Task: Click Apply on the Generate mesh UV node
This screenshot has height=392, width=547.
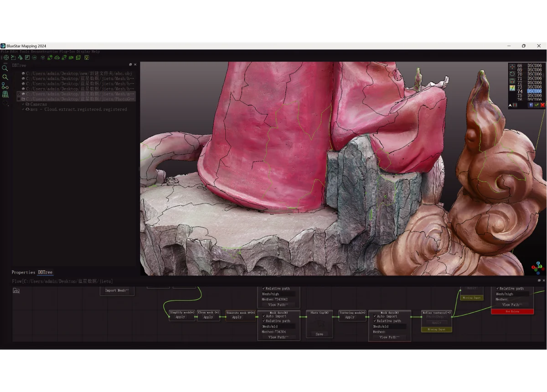Action: [x=237, y=317]
